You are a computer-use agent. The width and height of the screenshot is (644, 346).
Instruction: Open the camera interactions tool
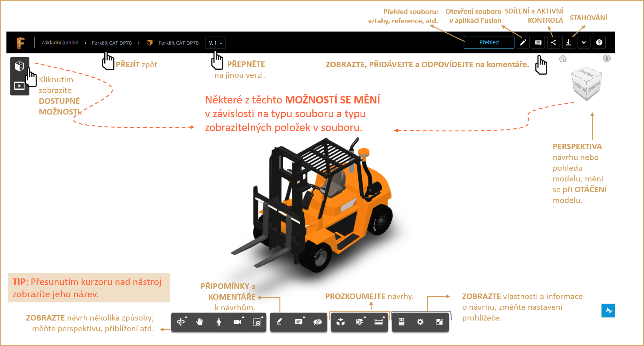click(x=237, y=322)
